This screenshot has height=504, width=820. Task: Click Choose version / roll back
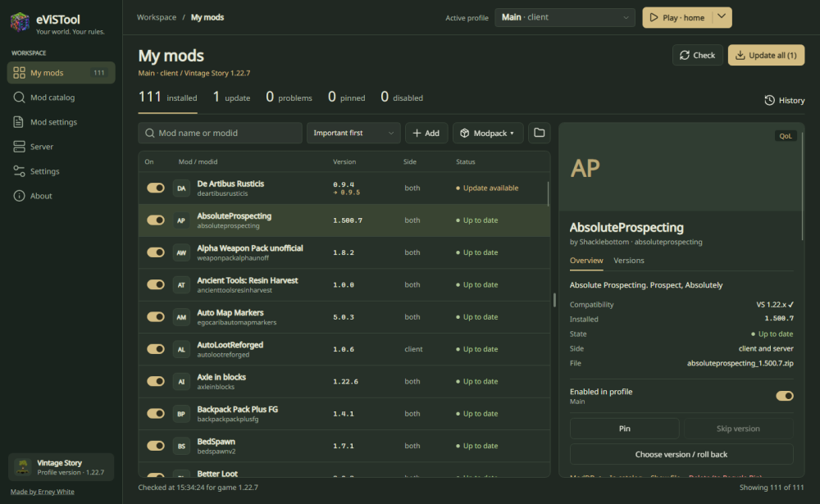(x=681, y=454)
